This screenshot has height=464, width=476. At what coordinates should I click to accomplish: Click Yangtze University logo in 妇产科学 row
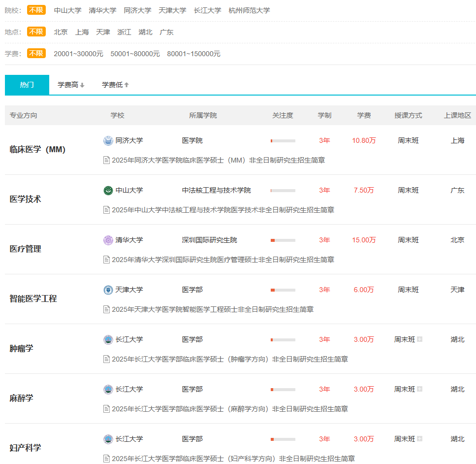(108, 439)
